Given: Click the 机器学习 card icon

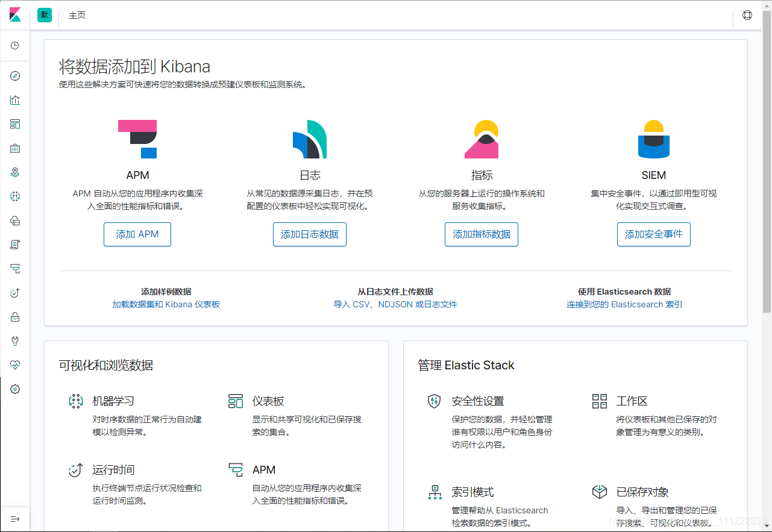Looking at the screenshot, I should 75,401.
